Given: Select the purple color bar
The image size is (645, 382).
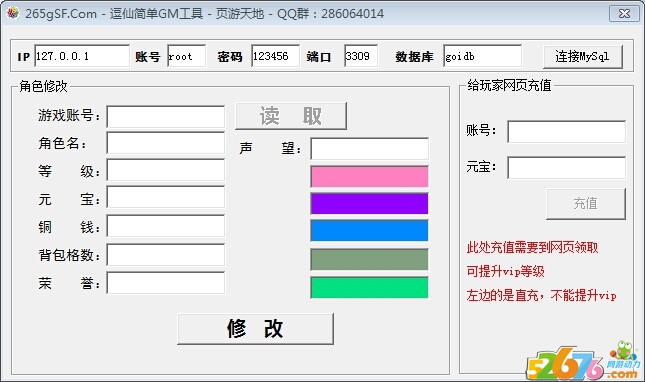Looking at the screenshot, I should 369,204.
